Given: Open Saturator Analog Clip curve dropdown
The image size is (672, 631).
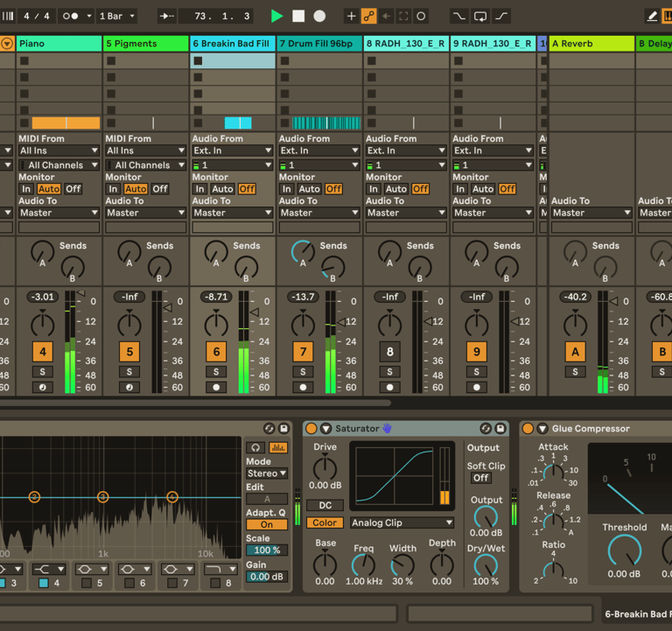Looking at the screenshot, I should [x=402, y=523].
